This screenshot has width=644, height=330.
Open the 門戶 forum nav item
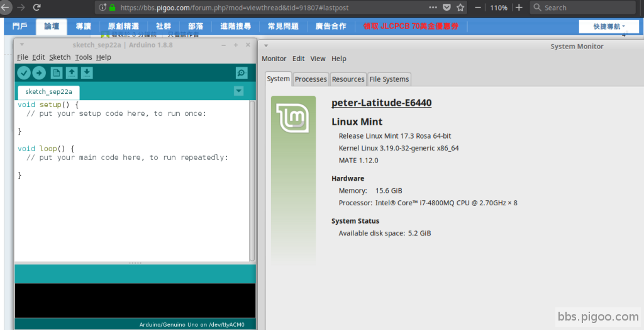[19, 26]
